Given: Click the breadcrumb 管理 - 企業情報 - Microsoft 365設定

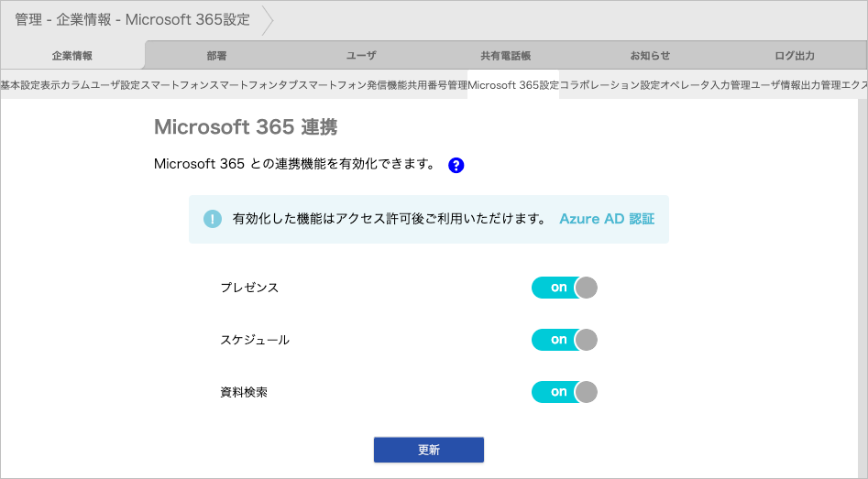Looking at the screenshot, I should 132,19.
